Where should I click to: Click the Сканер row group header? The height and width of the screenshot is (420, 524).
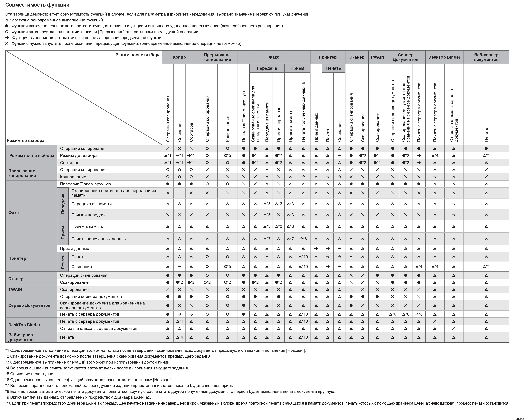16,279
